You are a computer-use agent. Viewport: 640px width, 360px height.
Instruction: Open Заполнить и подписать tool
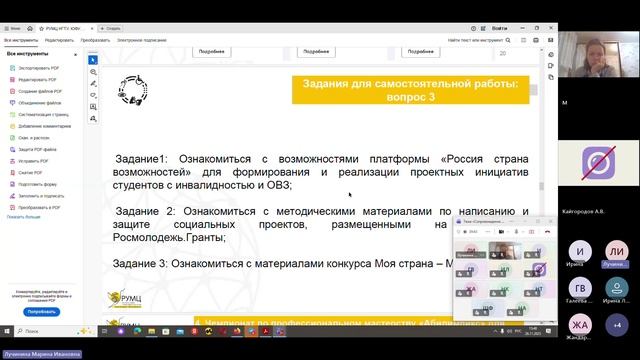coord(37,196)
